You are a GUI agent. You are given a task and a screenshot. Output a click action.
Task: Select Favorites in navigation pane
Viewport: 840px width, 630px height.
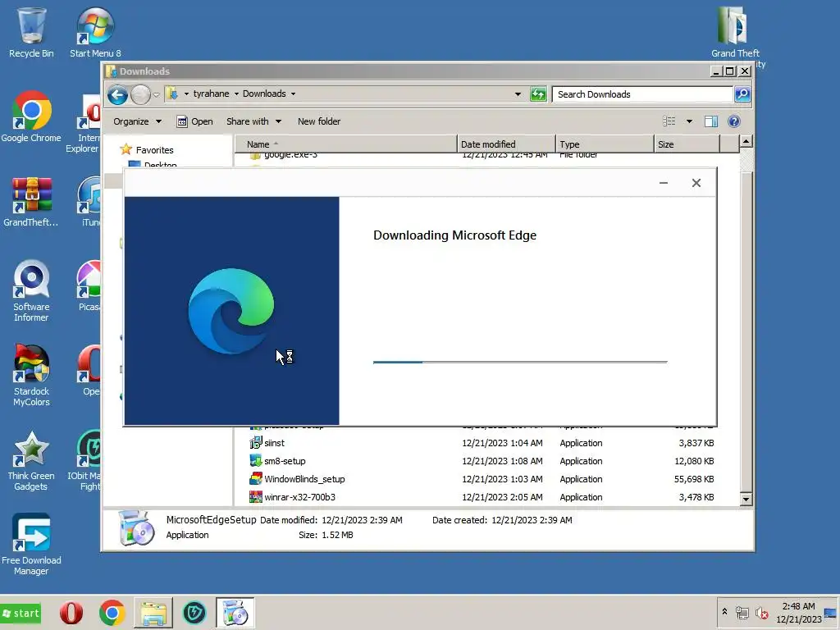[154, 150]
